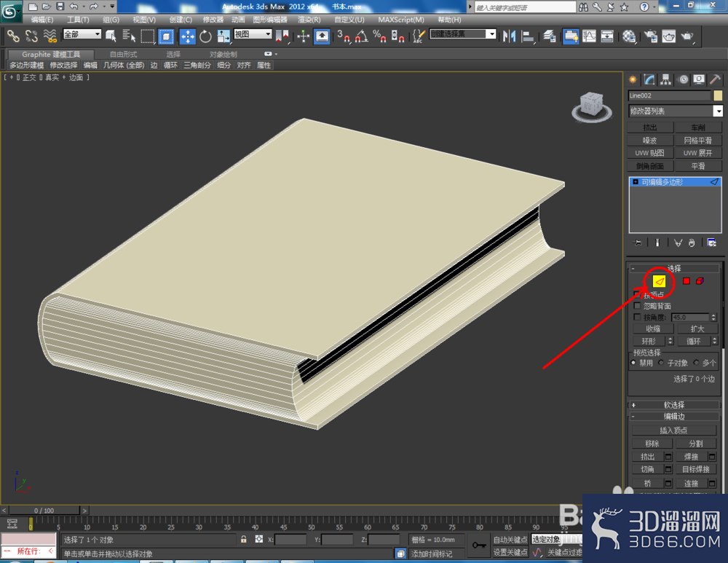The height and width of the screenshot is (563, 728).
Task: Select the Select and Link tool
Action: (x=12, y=36)
